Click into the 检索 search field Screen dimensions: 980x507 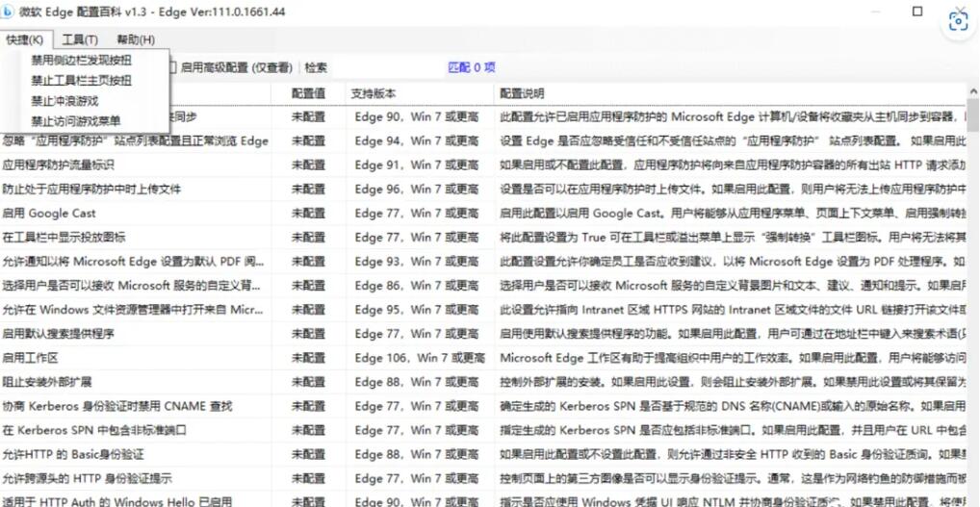[388, 67]
